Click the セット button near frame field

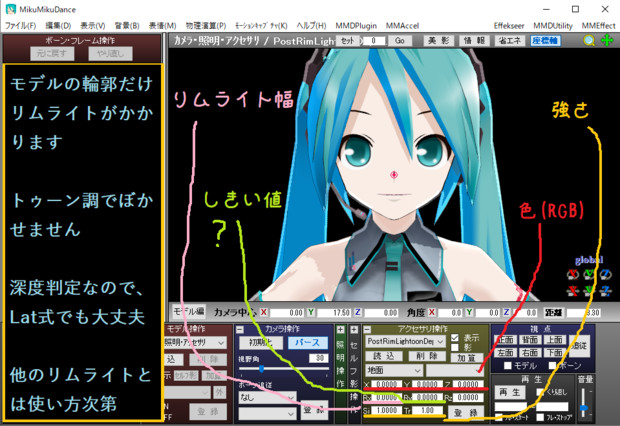point(348,40)
